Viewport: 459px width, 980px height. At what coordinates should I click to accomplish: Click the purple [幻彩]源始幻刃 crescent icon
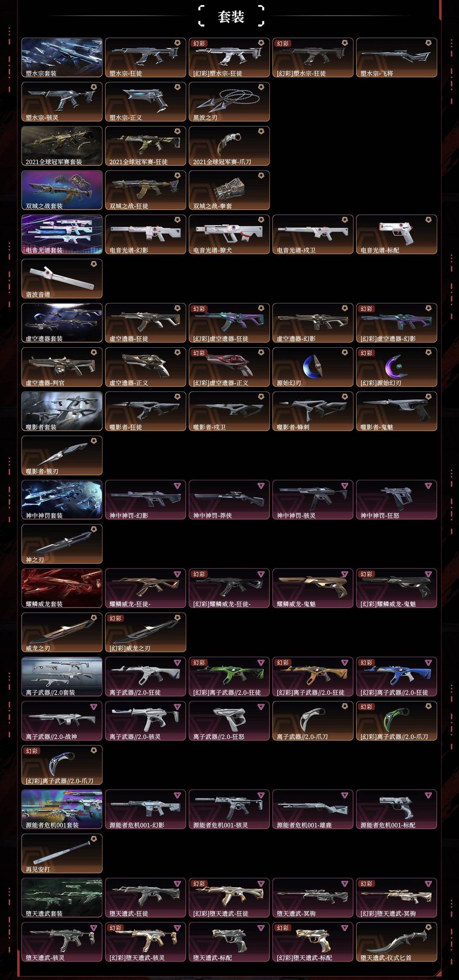pyautogui.click(x=397, y=367)
